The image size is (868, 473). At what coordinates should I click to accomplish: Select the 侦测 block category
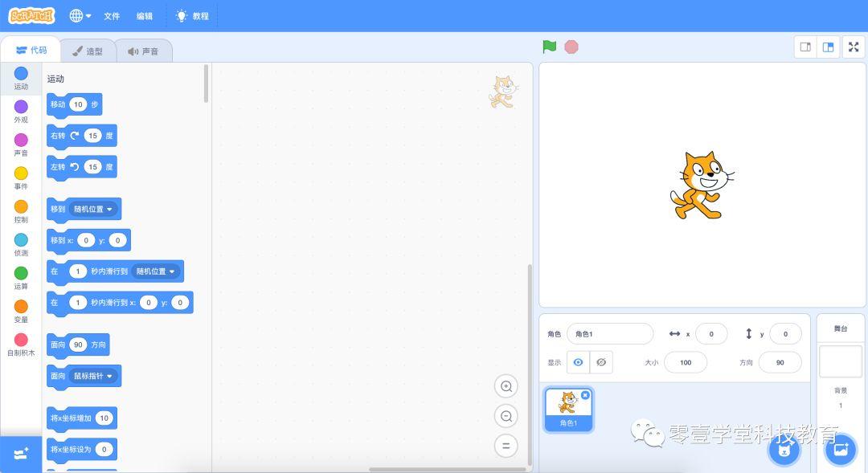21,244
